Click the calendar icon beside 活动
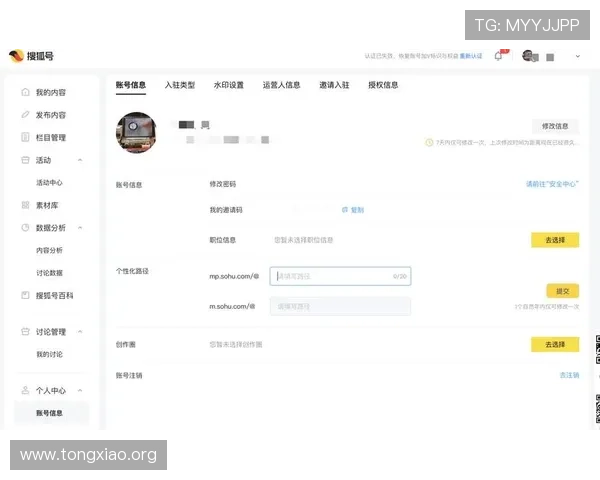 coord(25,160)
